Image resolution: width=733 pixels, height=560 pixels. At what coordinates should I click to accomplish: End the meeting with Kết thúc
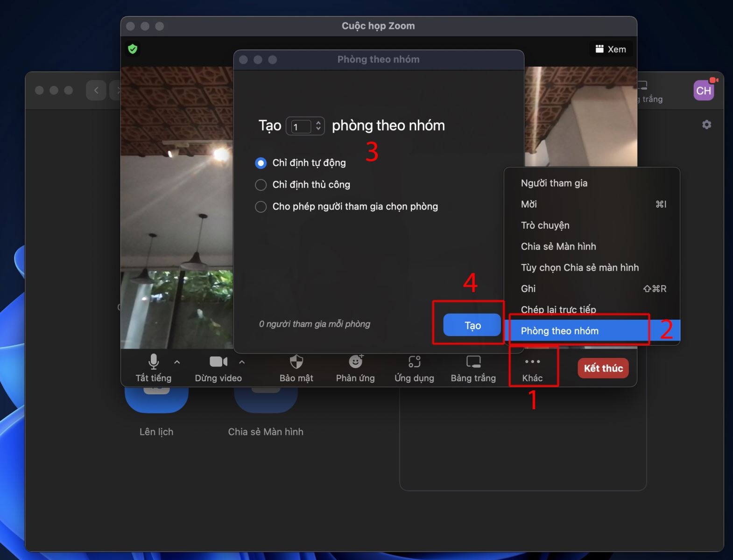coord(603,368)
